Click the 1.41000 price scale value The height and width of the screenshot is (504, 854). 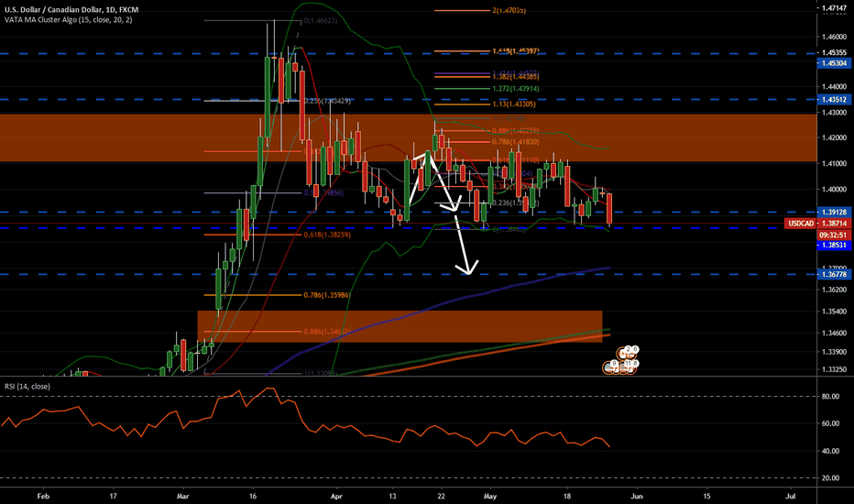[834, 163]
